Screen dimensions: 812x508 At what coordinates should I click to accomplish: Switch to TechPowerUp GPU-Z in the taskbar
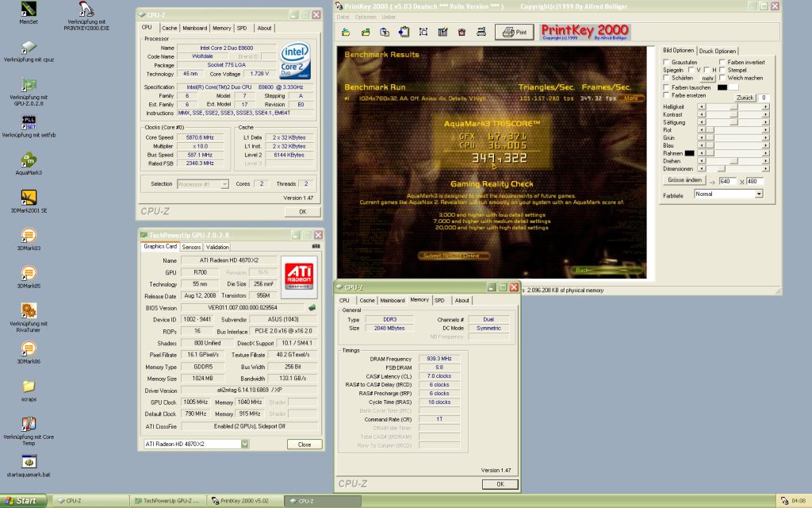pyautogui.click(x=167, y=502)
